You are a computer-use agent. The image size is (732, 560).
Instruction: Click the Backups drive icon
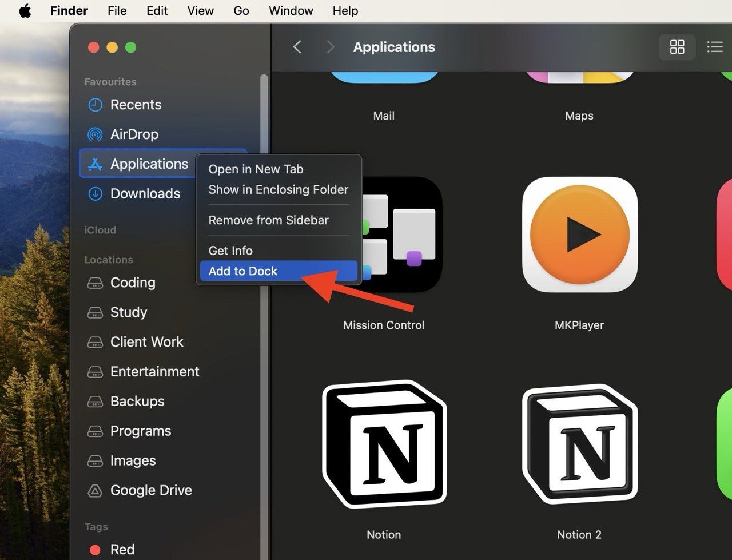click(x=95, y=402)
